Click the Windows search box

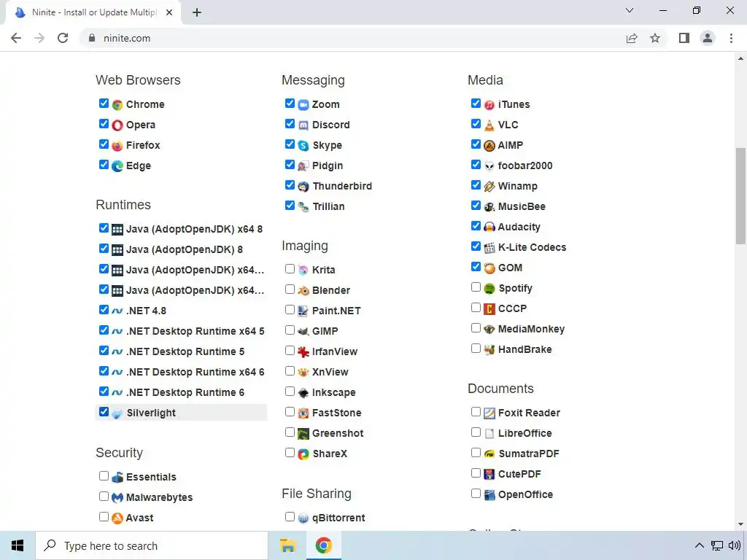[152, 545]
